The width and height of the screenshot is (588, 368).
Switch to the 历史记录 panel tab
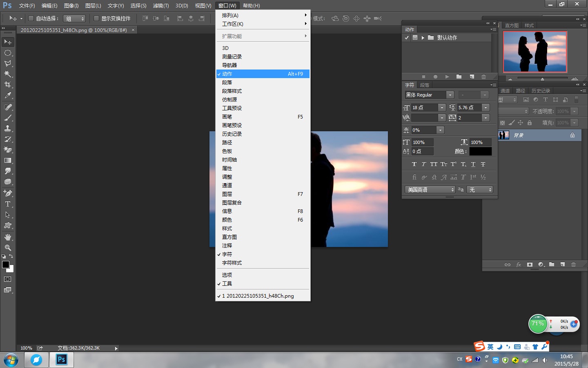coord(541,91)
